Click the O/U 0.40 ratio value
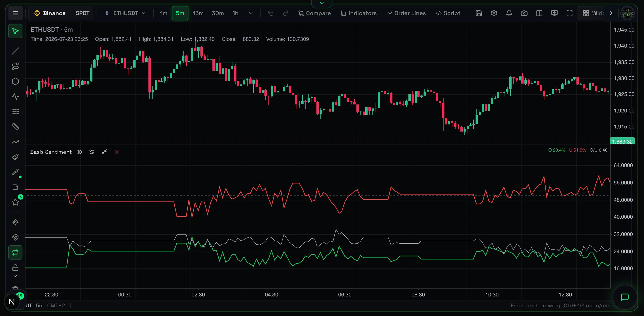Image resolution: width=644 pixels, height=316 pixels. (598, 150)
